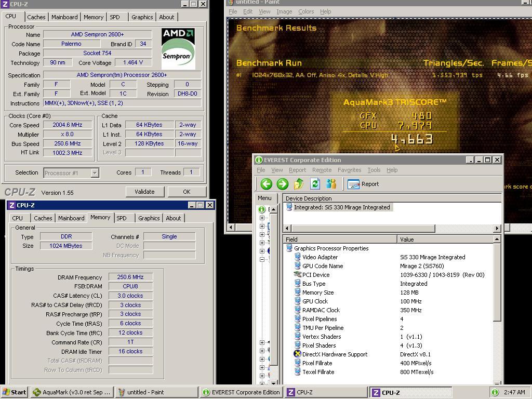The height and width of the screenshot is (399, 532).
Task: Open the Colors menu in Paint
Action: pyautogui.click(x=306, y=11)
